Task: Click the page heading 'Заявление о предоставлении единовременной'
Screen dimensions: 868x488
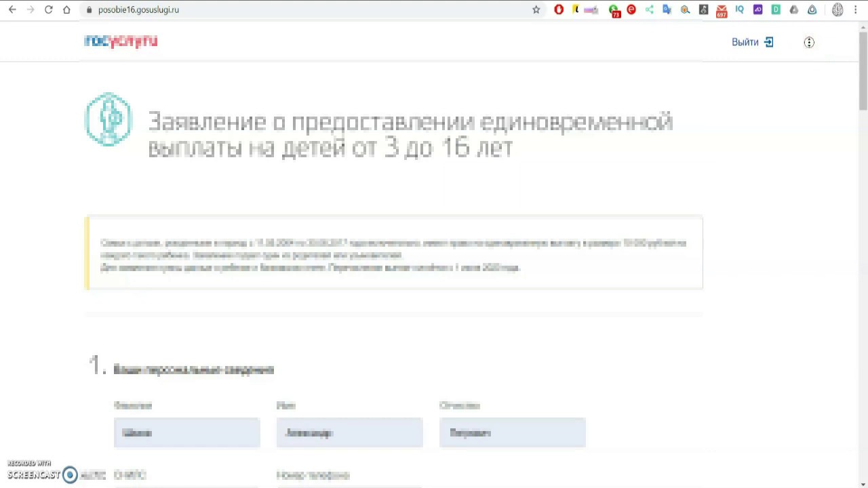Action: tap(410, 122)
